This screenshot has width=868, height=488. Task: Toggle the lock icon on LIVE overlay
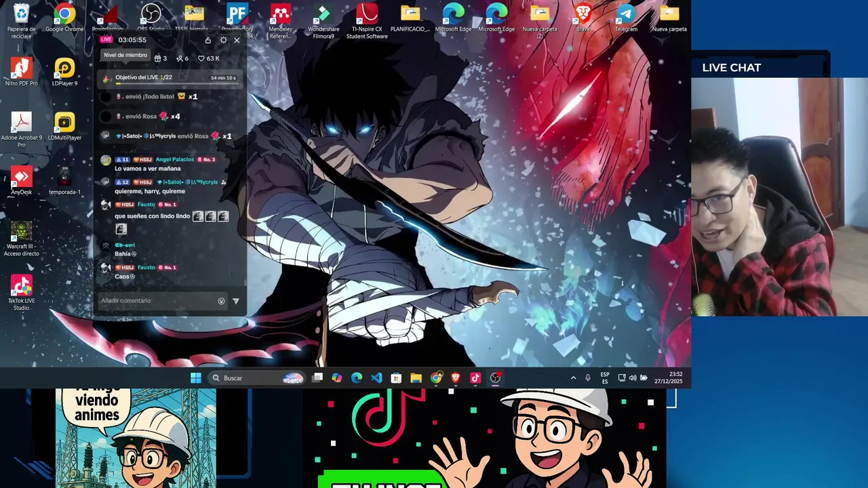208,40
